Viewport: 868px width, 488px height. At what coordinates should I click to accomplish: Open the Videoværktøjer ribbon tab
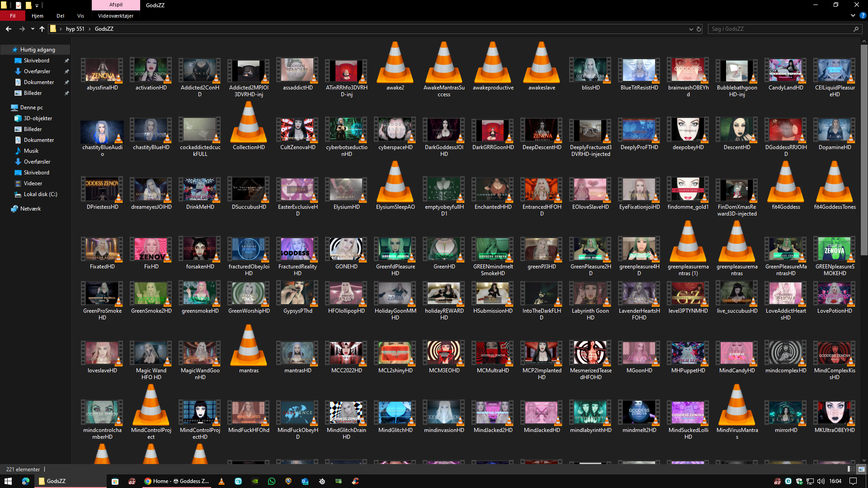[x=116, y=16]
